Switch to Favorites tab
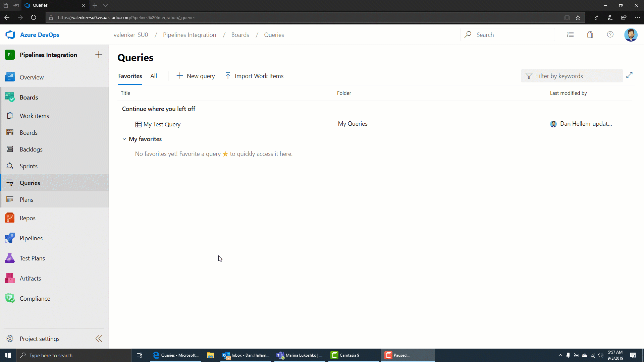Image resolution: width=644 pixels, height=362 pixels. tap(130, 76)
